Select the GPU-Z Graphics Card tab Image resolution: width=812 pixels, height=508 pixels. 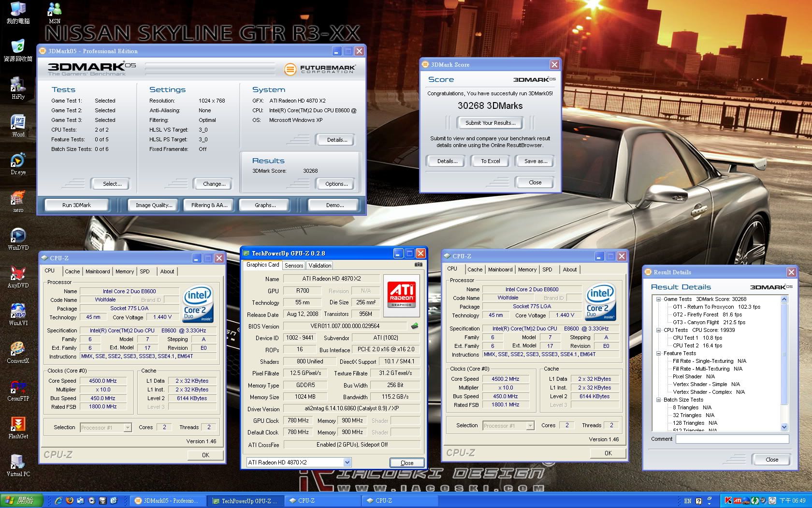pos(262,265)
